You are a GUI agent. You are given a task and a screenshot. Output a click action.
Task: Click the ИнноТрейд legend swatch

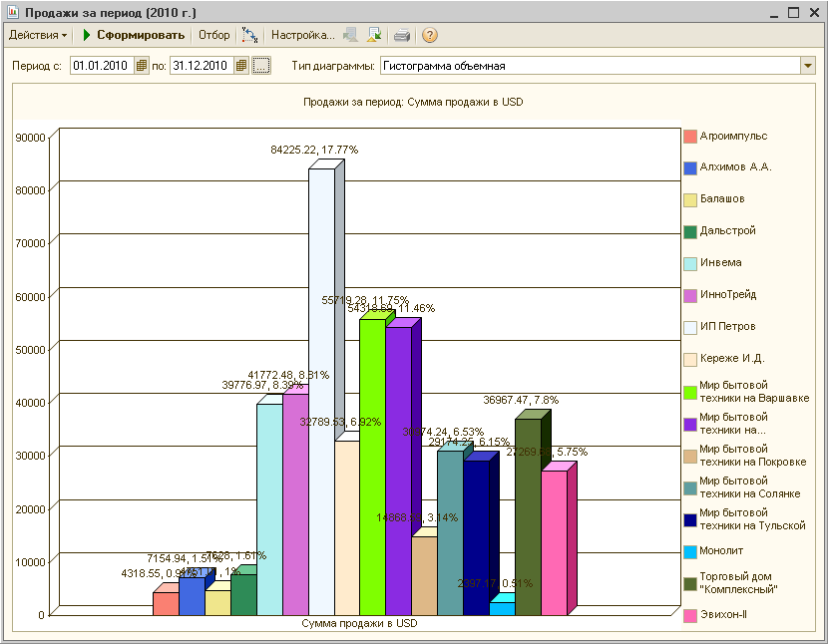point(690,296)
